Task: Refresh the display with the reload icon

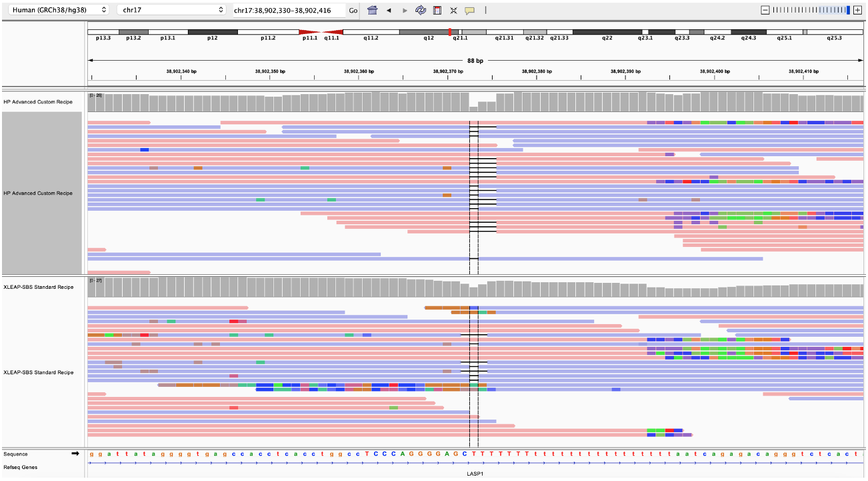Action: [x=421, y=11]
